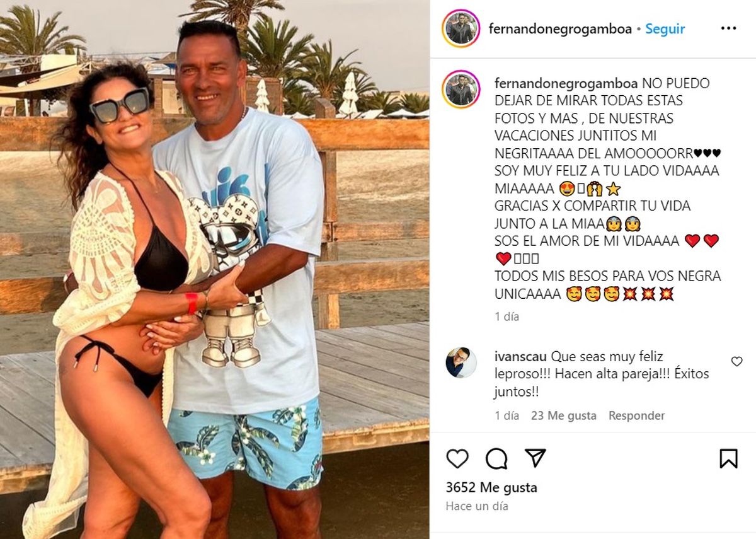Save post with bookmark icon
Viewport: 756px width, 539px height.
coord(728,458)
